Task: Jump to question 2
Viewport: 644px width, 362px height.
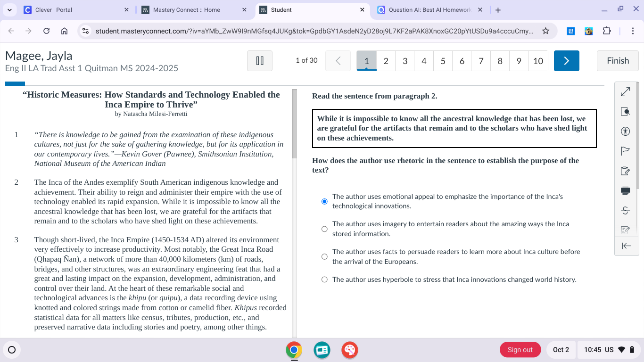Action: tap(386, 61)
